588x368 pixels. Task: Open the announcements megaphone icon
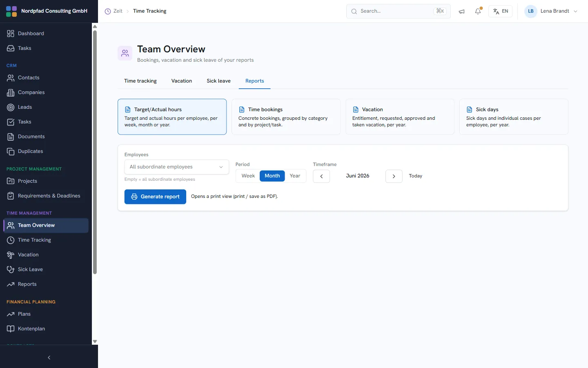click(x=461, y=11)
